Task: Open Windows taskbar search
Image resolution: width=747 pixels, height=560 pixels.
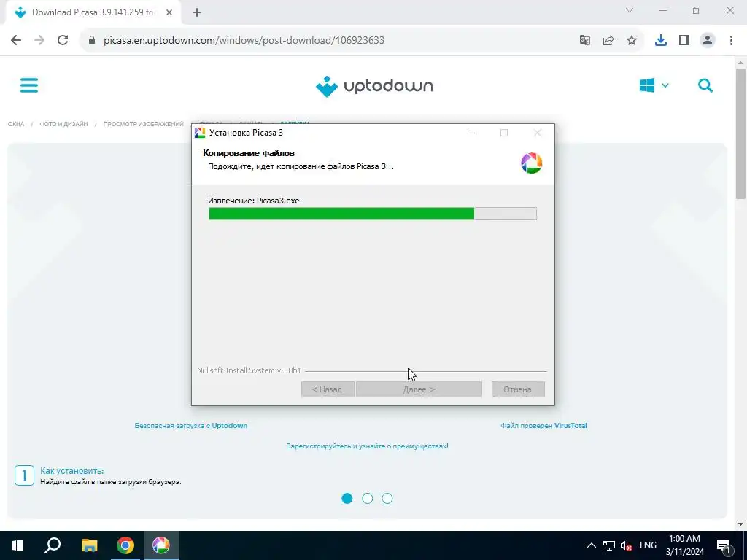Action: pyautogui.click(x=53, y=545)
